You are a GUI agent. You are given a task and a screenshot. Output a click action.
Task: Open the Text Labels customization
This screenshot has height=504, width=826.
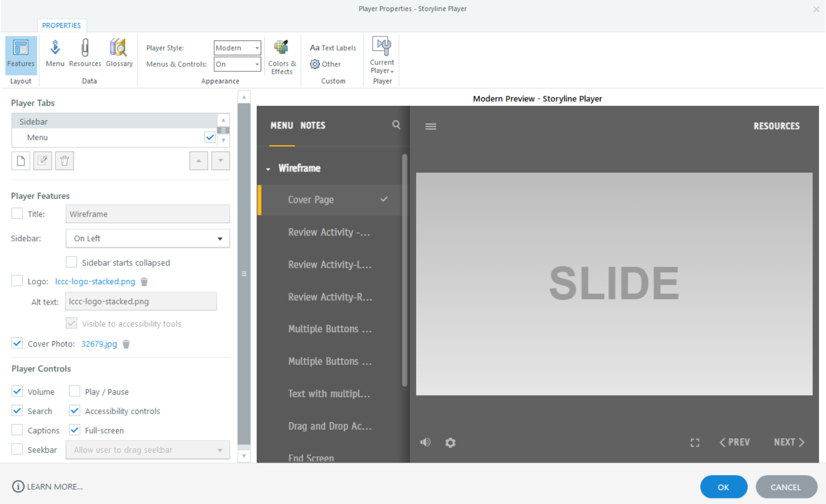[x=332, y=47]
